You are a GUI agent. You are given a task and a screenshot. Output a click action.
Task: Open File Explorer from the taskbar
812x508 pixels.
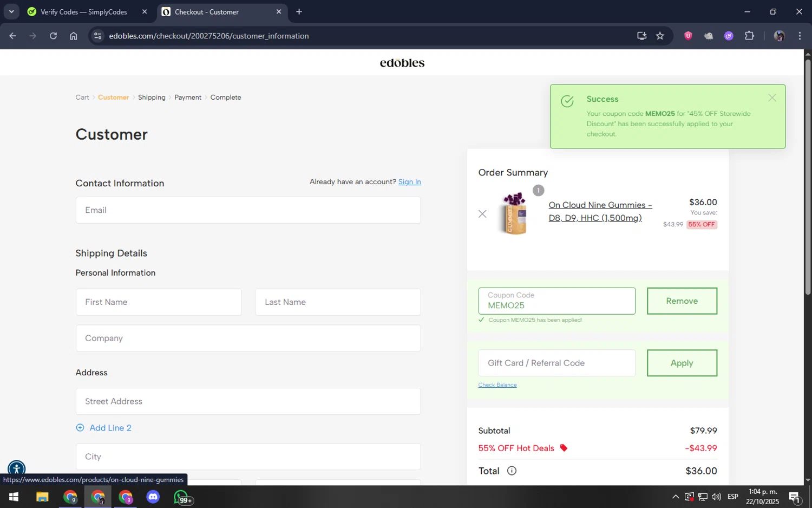[42, 497]
